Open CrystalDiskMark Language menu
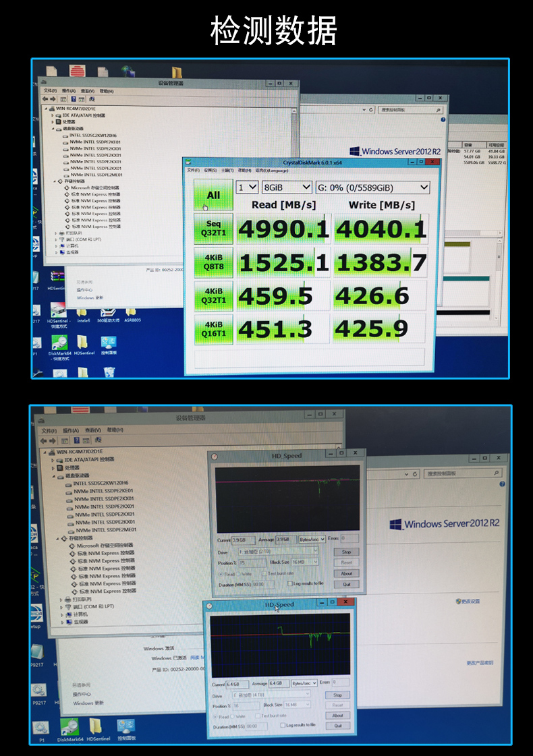 [x=272, y=170]
